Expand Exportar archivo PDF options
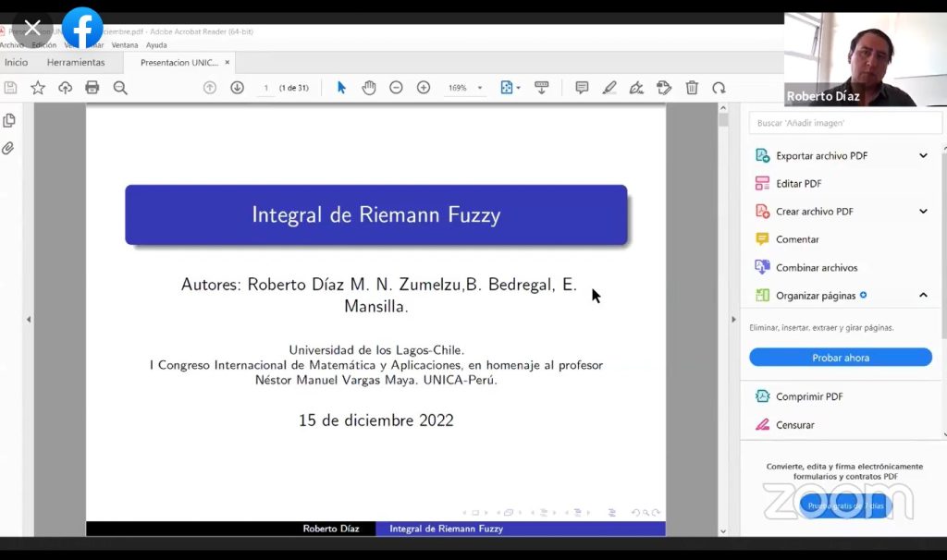Screen dimensions: 947x560 click(923, 156)
